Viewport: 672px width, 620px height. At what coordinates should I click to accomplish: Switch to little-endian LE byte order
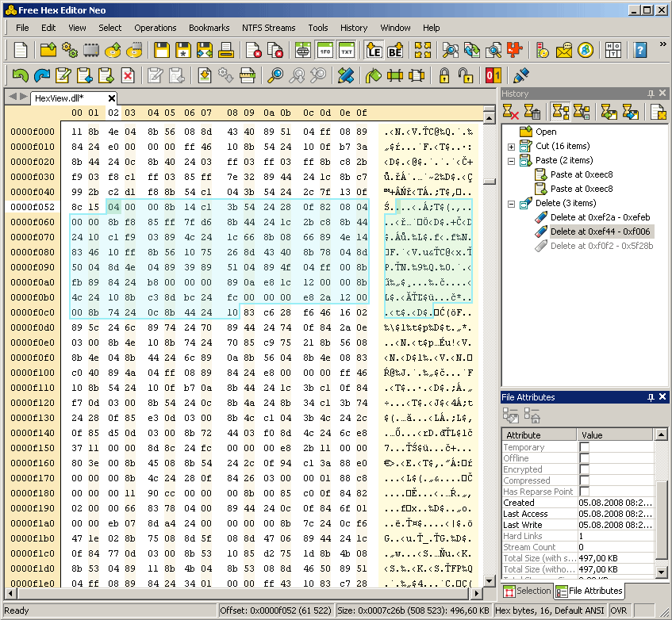click(x=372, y=51)
